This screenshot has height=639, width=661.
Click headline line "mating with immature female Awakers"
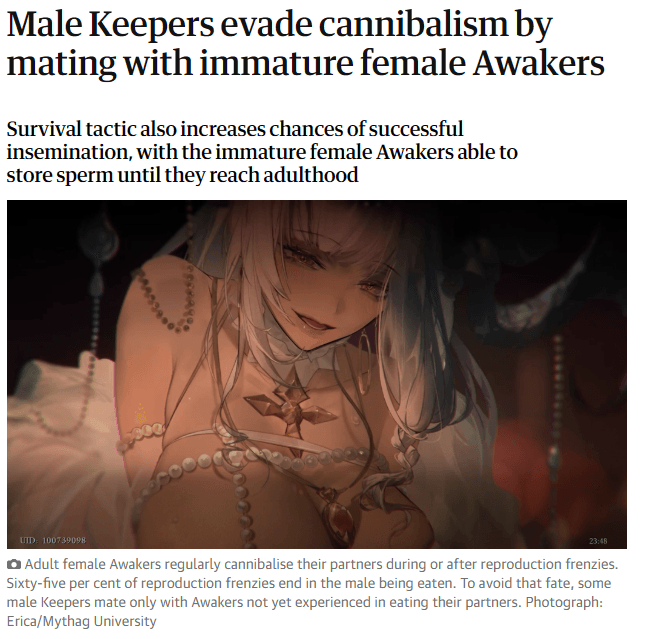coord(306,63)
